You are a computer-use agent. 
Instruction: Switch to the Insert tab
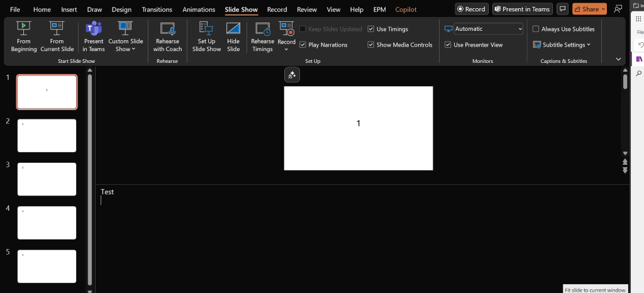[x=69, y=9]
